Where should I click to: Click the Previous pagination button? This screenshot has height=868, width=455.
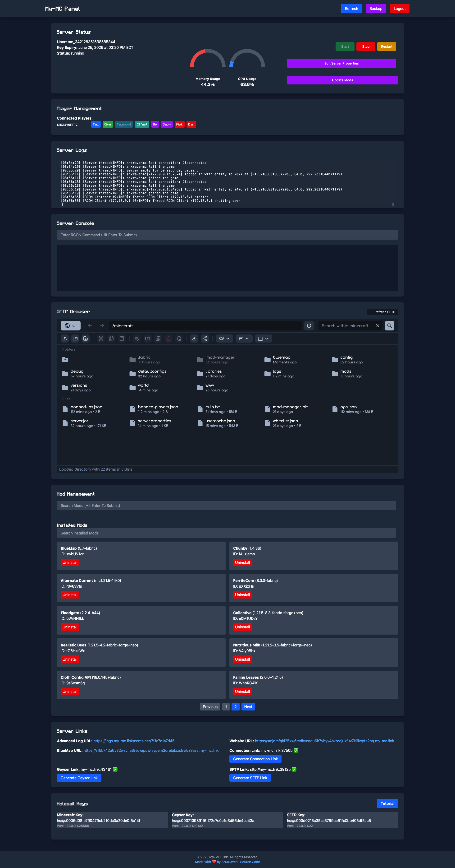210,707
